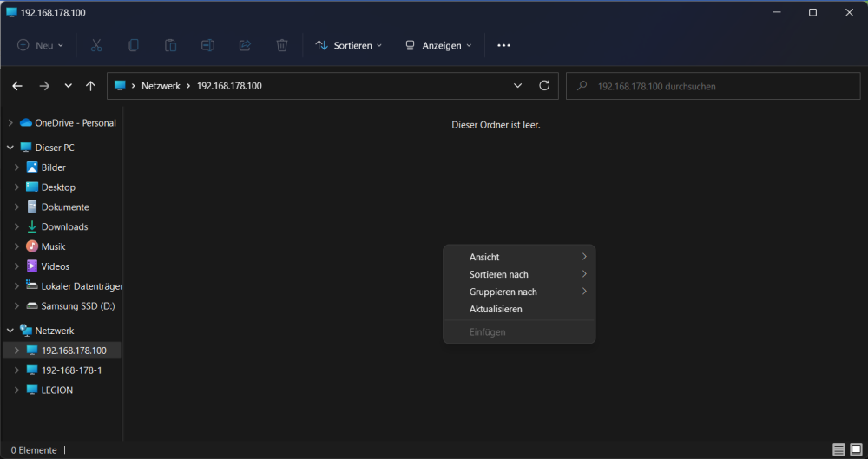Viewport: 868px width, 459px height.
Task: Click the breadcrumb chevron after Netzwerk
Action: [188, 86]
